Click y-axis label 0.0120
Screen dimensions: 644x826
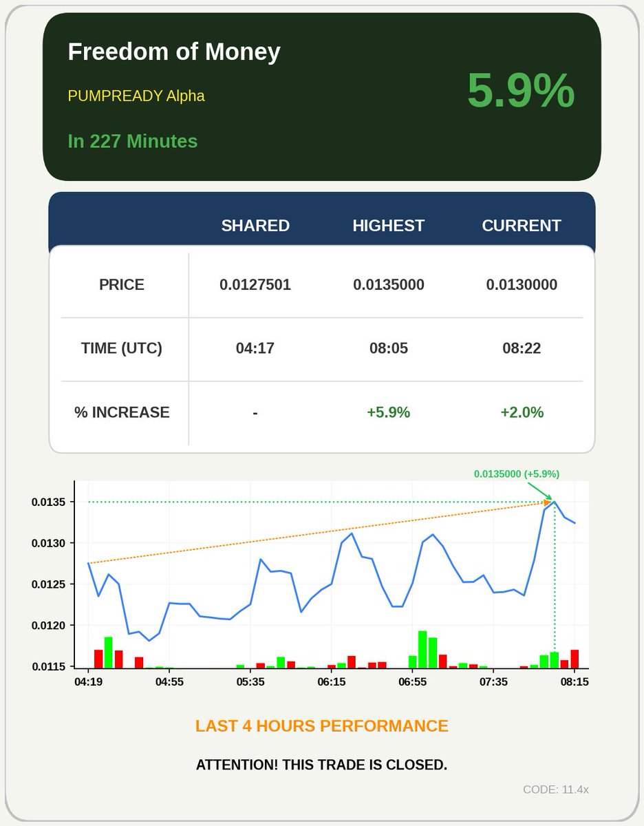click(x=49, y=626)
